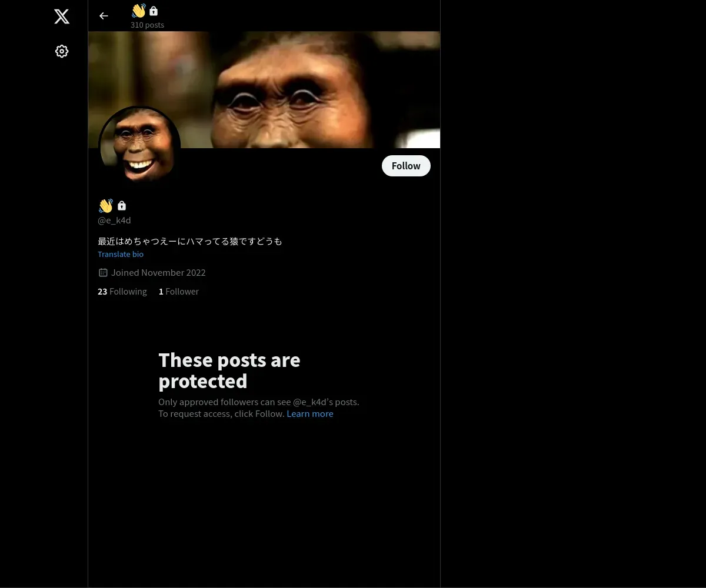This screenshot has height=588, width=706.
Task: Click 'These posts are protected' heading
Action: tap(229, 370)
